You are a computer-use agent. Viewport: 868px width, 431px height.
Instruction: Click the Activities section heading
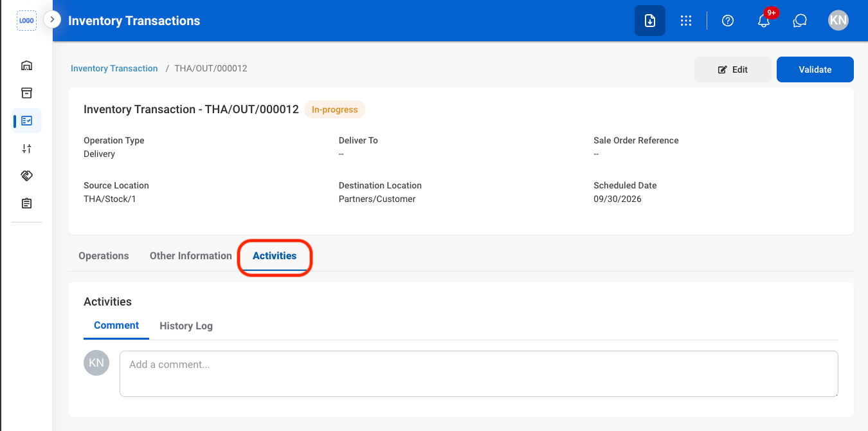pyautogui.click(x=107, y=302)
